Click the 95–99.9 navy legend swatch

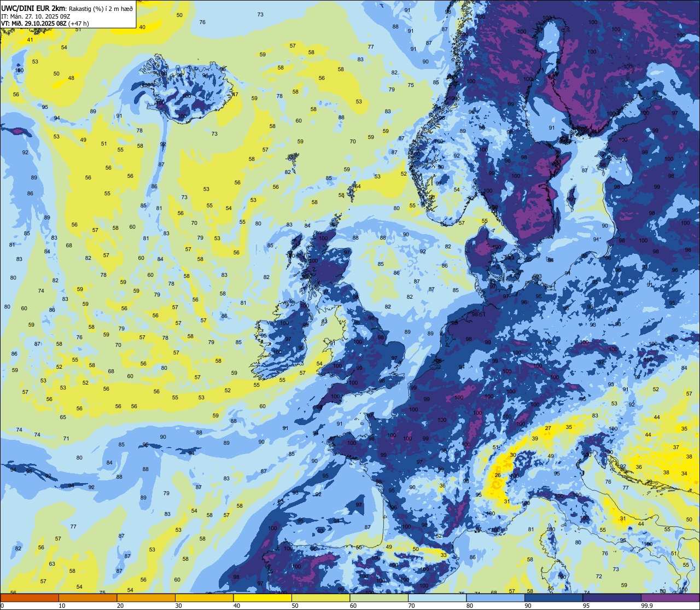[x=612, y=598]
